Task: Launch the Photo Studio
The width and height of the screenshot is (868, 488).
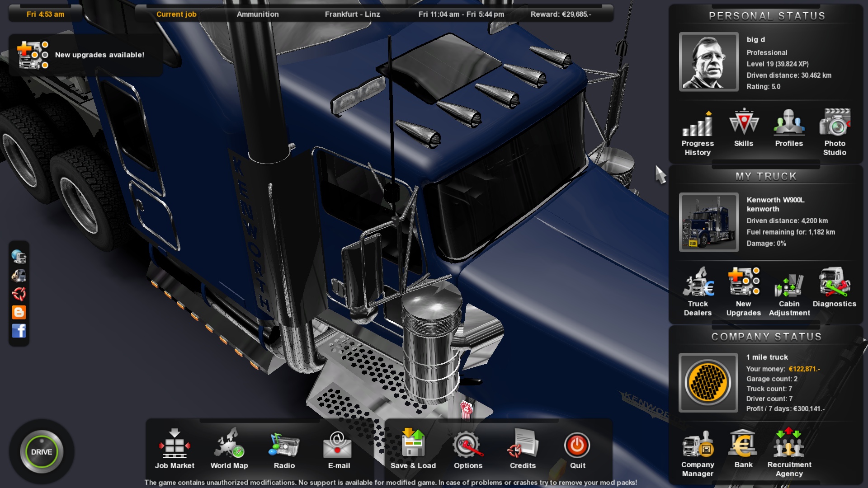Action: (835, 132)
